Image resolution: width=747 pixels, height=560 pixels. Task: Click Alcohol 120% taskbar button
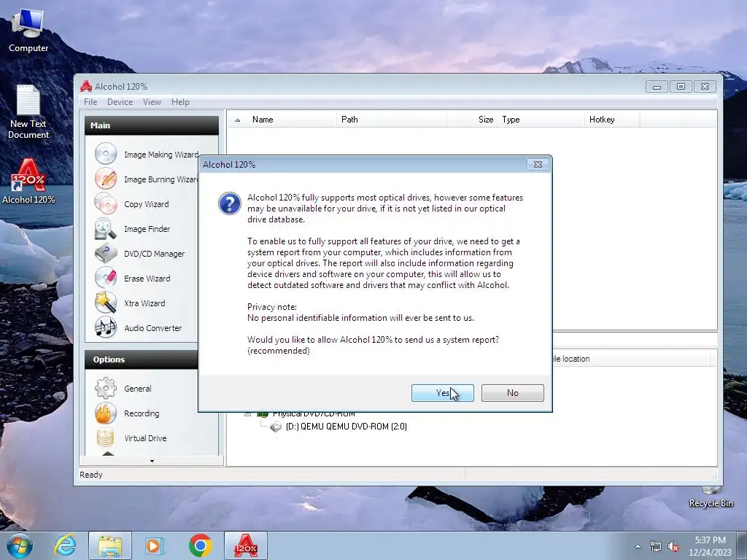click(246, 545)
